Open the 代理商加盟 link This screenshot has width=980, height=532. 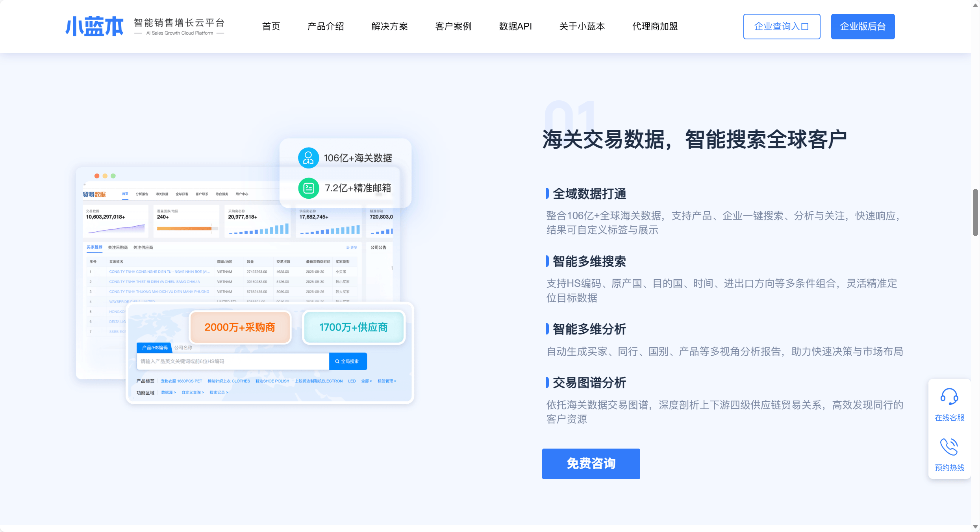tap(655, 26)
